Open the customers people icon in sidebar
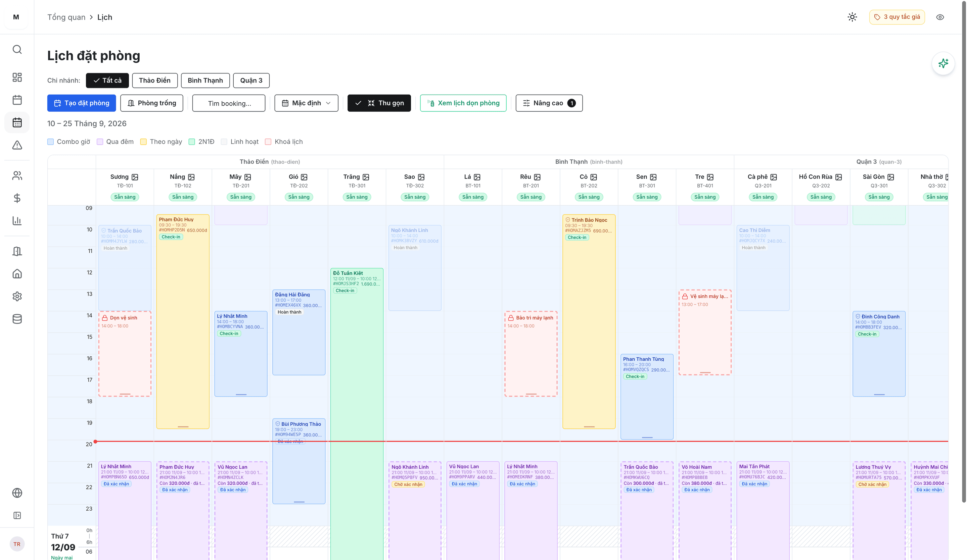The height and width of the screenshot is (560, 967). 17,175
